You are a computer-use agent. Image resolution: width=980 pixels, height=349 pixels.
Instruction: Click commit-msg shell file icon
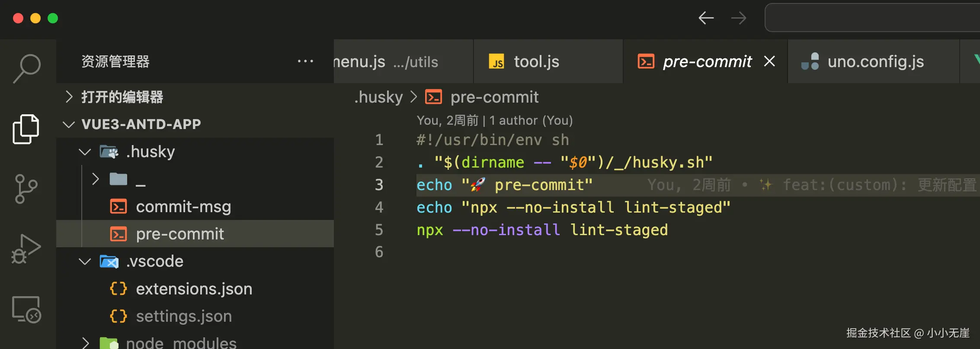[x=118, y=207]
